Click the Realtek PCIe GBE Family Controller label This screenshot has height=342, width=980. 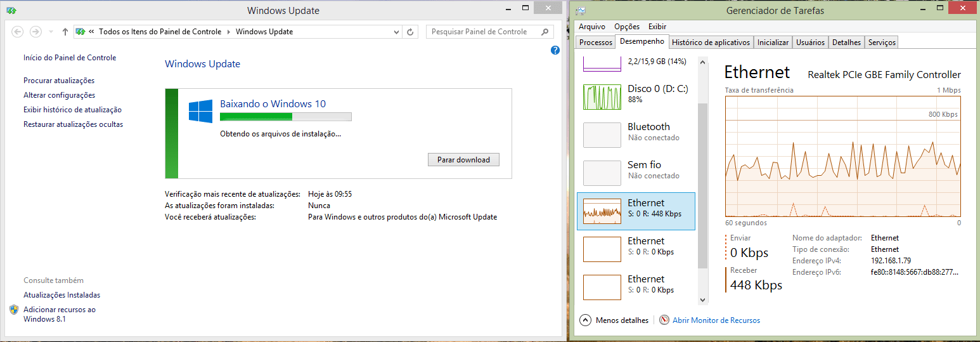tap(884, 75)
